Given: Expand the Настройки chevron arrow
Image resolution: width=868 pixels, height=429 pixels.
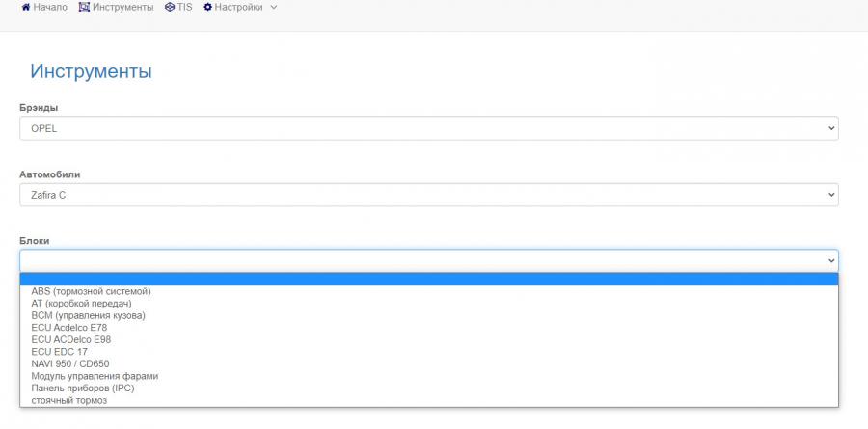Looking at the screenshot, I should (x=273, y=8).
